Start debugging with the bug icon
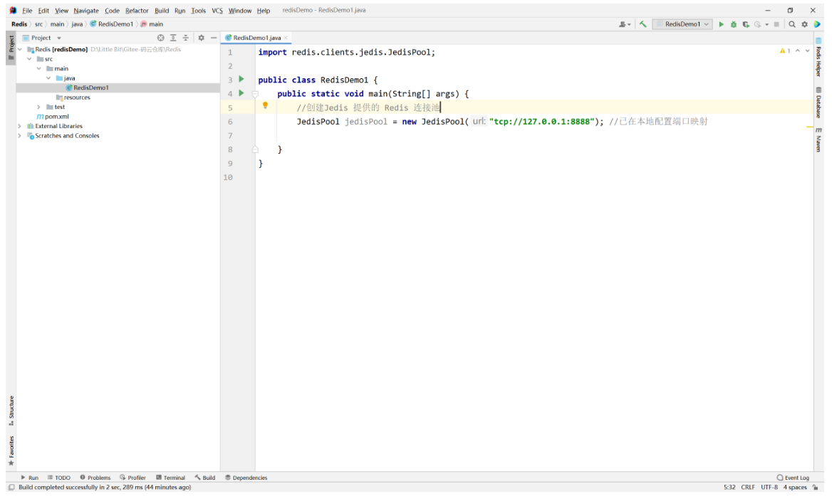Screen dimensions: 832x504 click(x=733, y=24)
